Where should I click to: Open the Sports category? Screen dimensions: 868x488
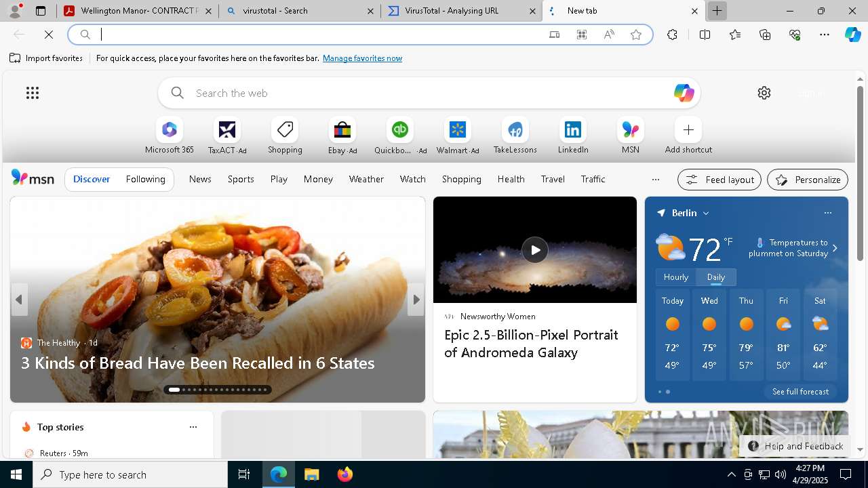(241, 179)
